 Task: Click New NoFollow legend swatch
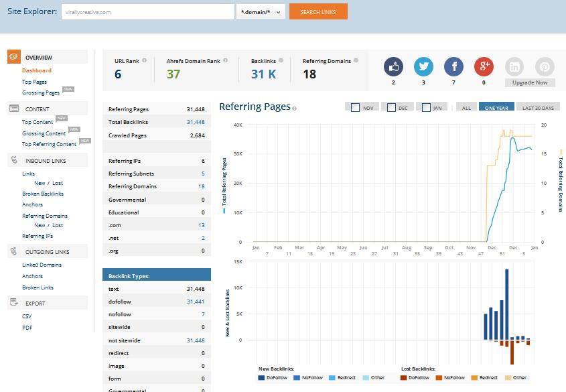point(297,377)
